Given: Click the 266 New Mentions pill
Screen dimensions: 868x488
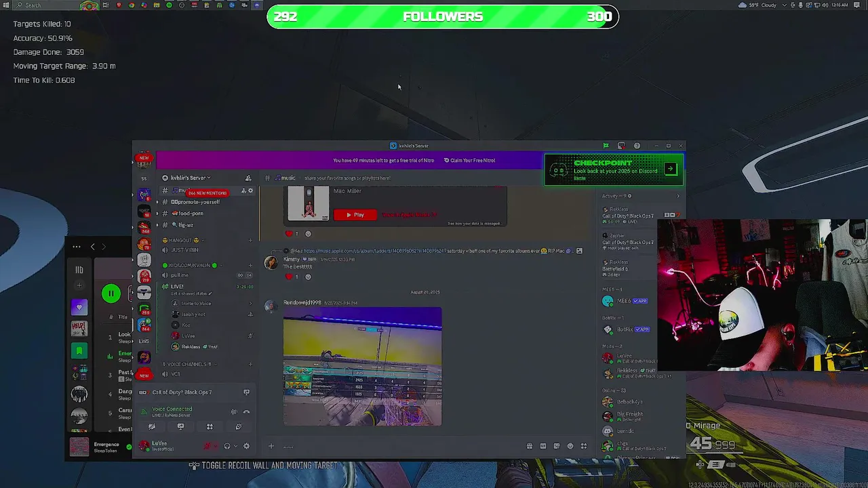Looking at the screenshot, I should tap(207, 193).
